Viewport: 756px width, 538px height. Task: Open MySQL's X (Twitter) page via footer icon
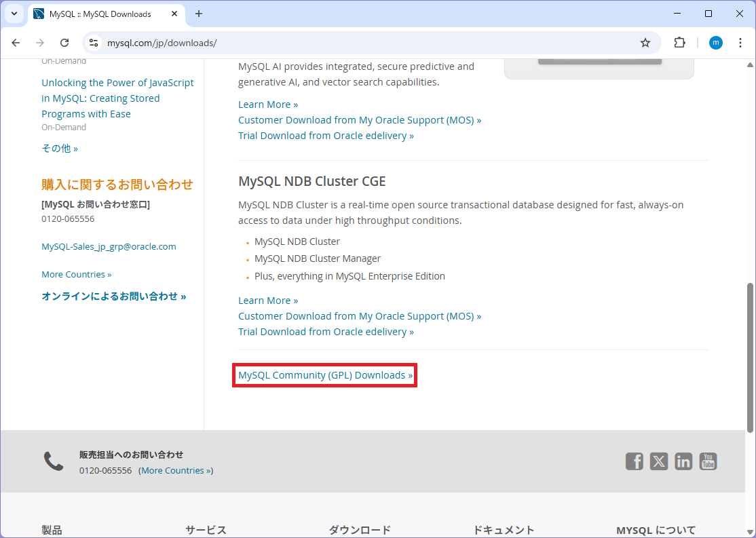pos(658,461)
